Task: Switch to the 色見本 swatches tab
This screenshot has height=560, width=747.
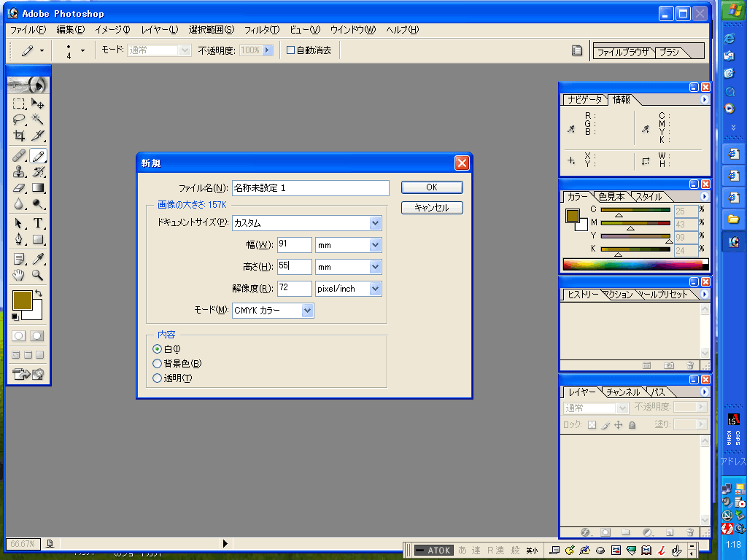Action: click(x=611, y=197)
